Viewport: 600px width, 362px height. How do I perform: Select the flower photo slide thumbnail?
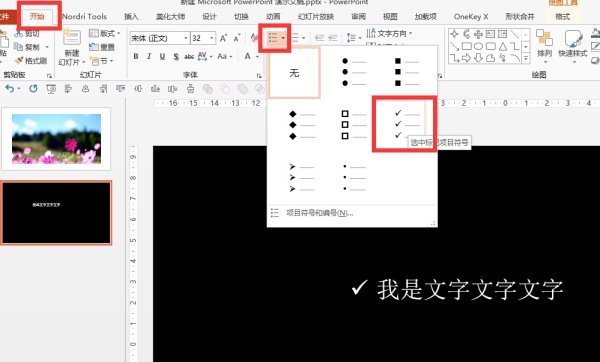(x=56, y=139)
